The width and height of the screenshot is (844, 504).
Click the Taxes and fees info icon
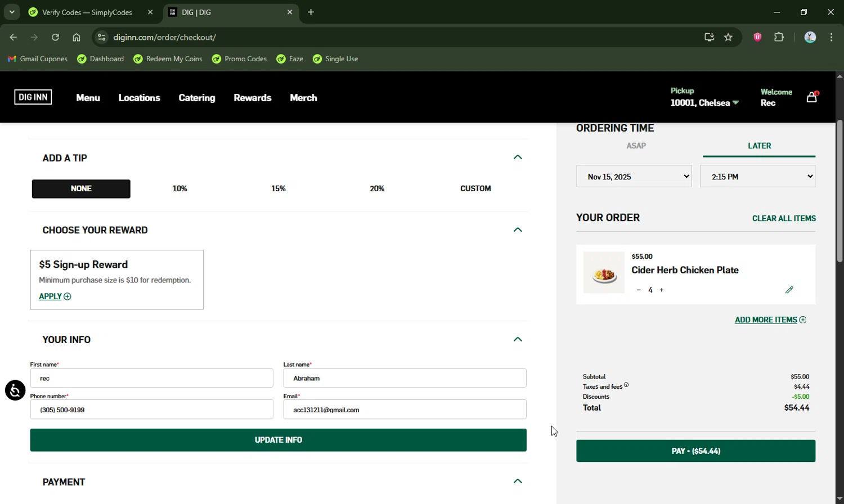pyautogui.click(x=626, y=385)
